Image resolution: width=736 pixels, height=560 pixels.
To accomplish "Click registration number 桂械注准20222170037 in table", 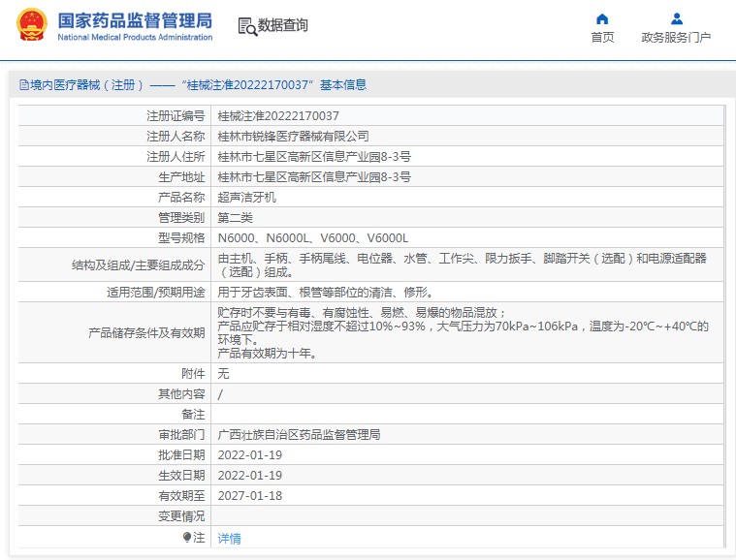I will [278, 115].
